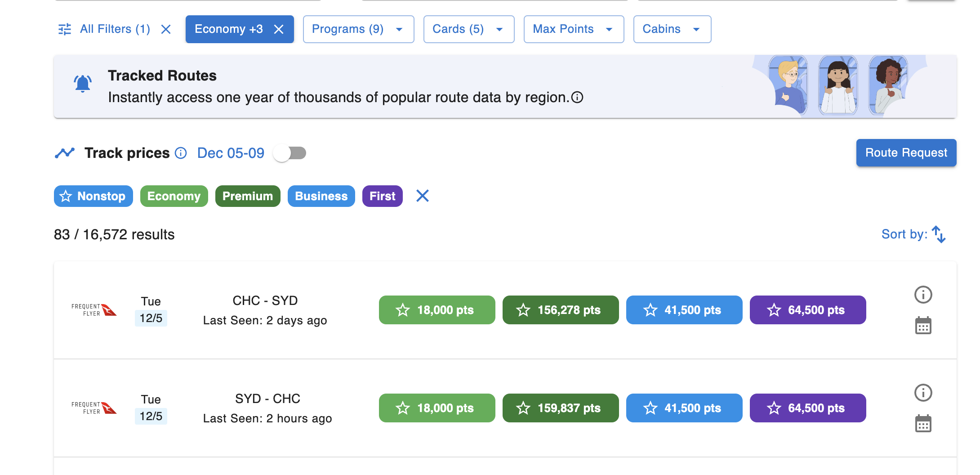Open the All Filters panel via filter icon
This screenshot has height=475, width=980.
click(64, 29)
